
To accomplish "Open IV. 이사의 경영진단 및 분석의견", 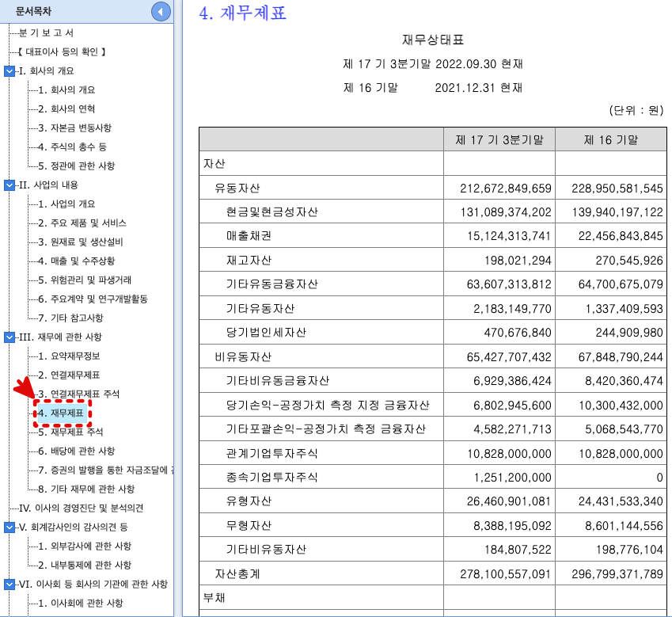I will 81,508.
